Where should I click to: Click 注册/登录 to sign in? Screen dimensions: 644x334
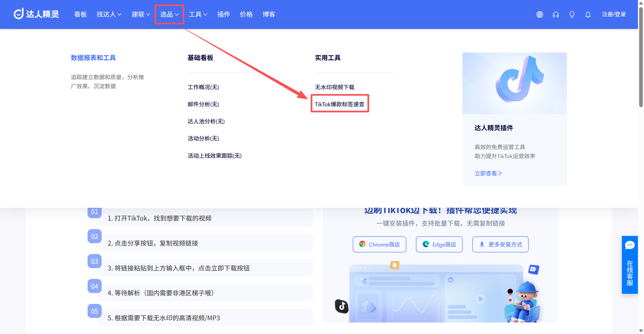click(x=614, y=15)
